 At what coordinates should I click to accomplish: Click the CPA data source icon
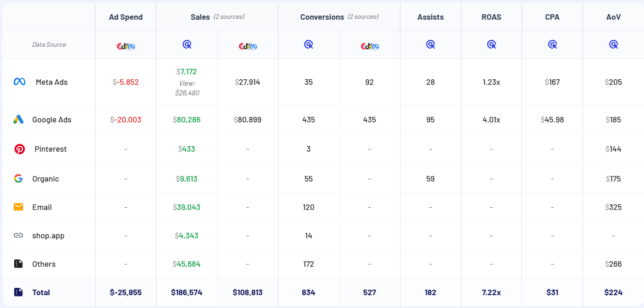pyautogui.click(x=552, y=44)
